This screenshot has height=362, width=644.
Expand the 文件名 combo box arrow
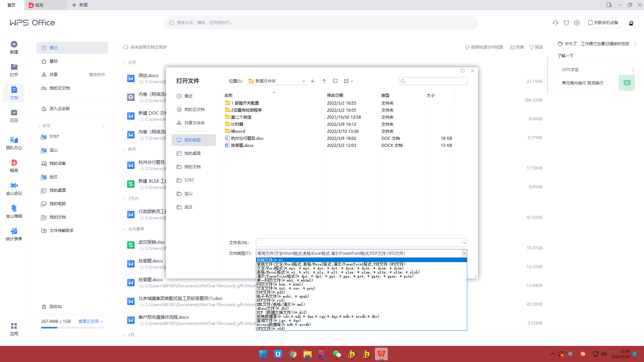(x=464, y=243)
